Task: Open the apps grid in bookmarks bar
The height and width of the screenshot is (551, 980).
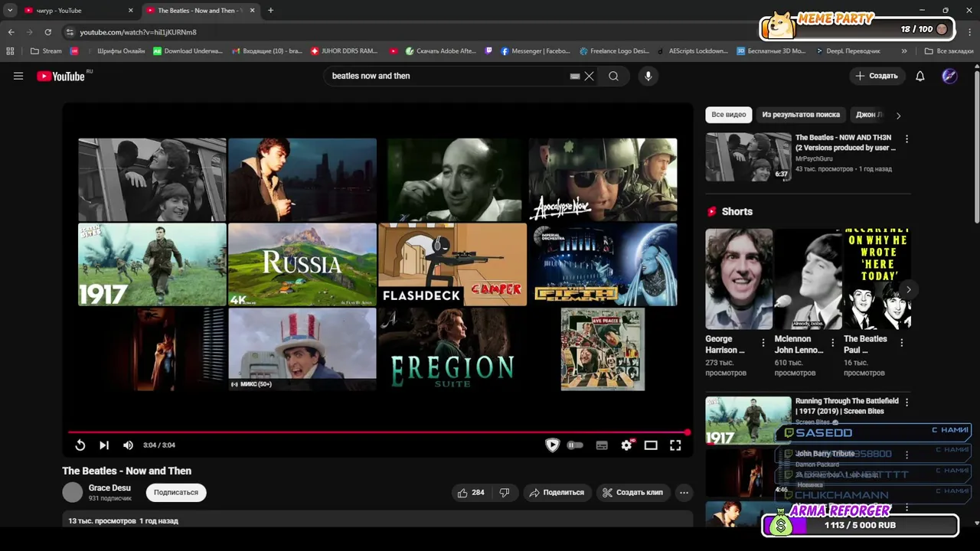Action: pos(10,51)
